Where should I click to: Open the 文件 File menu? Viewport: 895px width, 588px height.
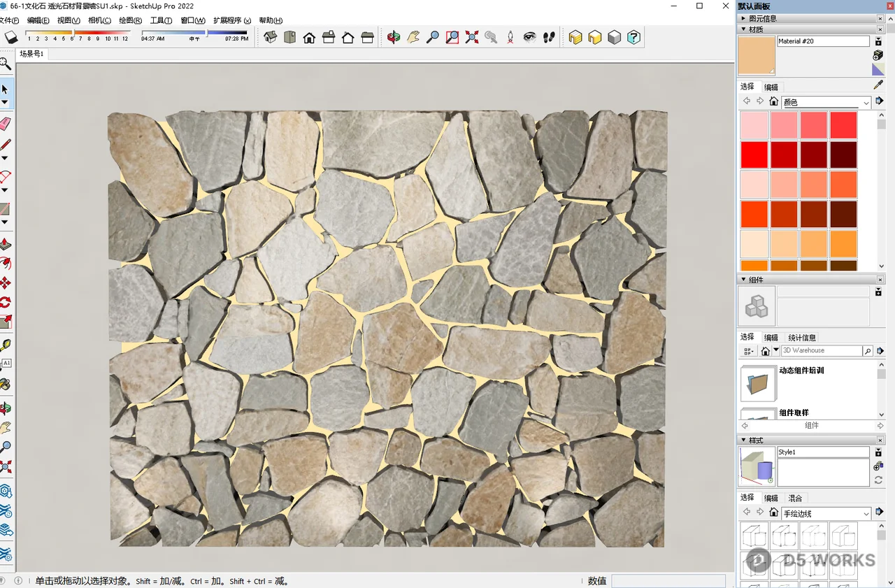10,20
